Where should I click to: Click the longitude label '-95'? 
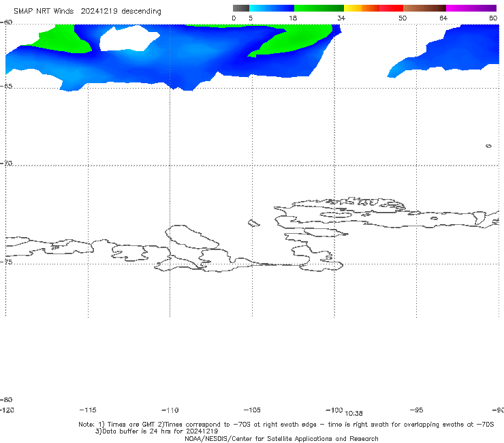click(x=417, y=410)
